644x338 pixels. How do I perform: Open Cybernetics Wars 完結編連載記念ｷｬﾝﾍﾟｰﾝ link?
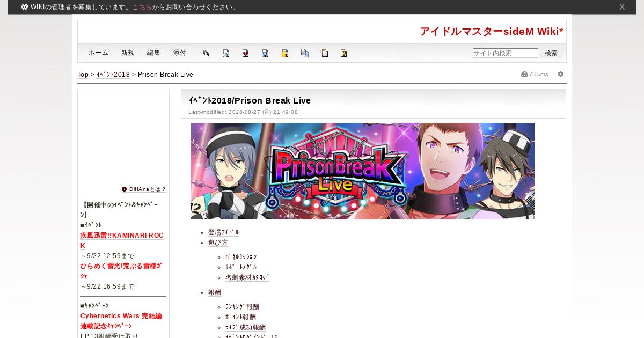[121, 321]
